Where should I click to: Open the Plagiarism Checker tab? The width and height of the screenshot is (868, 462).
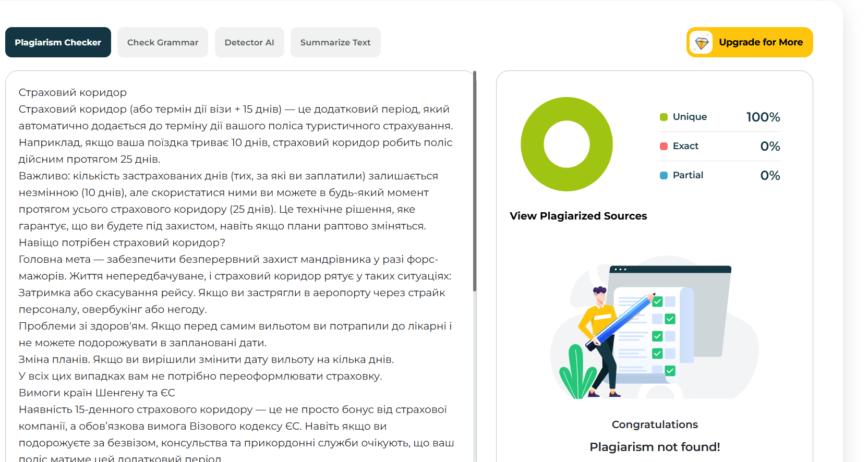(58, 42)
